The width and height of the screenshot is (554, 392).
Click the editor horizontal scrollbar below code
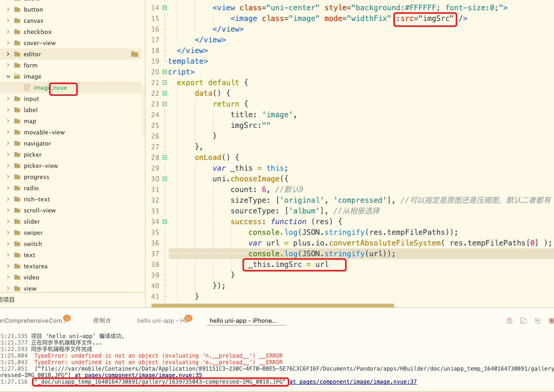coord(272,306)
